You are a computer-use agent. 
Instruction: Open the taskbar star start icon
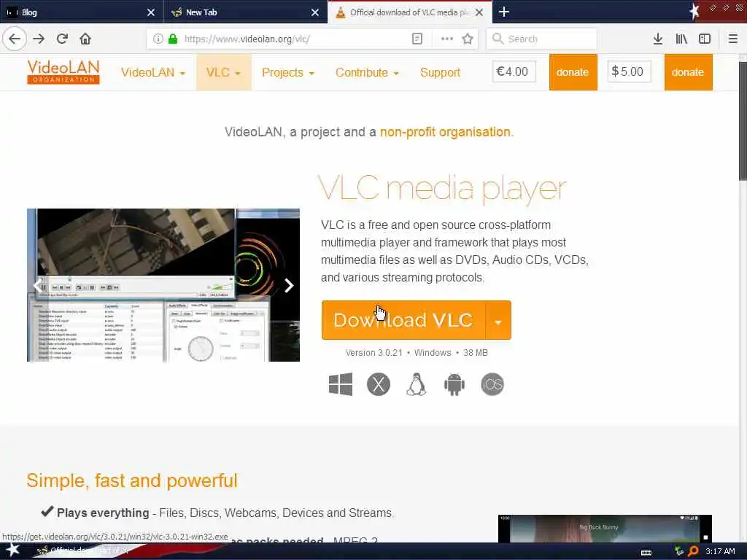tap(12, 551)
